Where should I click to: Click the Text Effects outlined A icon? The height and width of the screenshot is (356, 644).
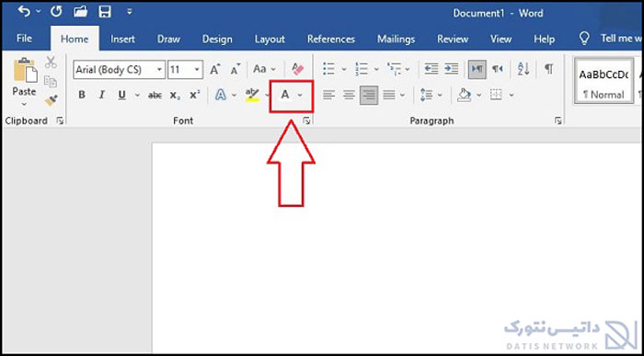click(x=221, y=96)
